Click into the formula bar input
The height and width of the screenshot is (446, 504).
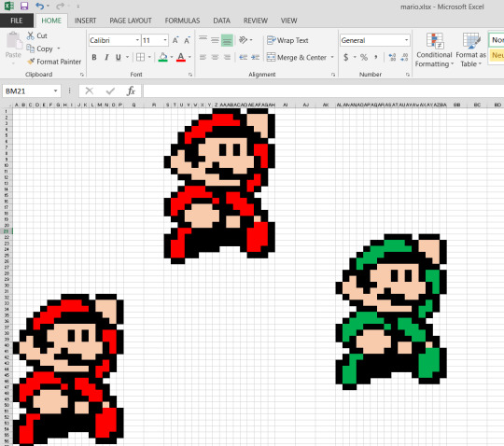tap(323, 91)
